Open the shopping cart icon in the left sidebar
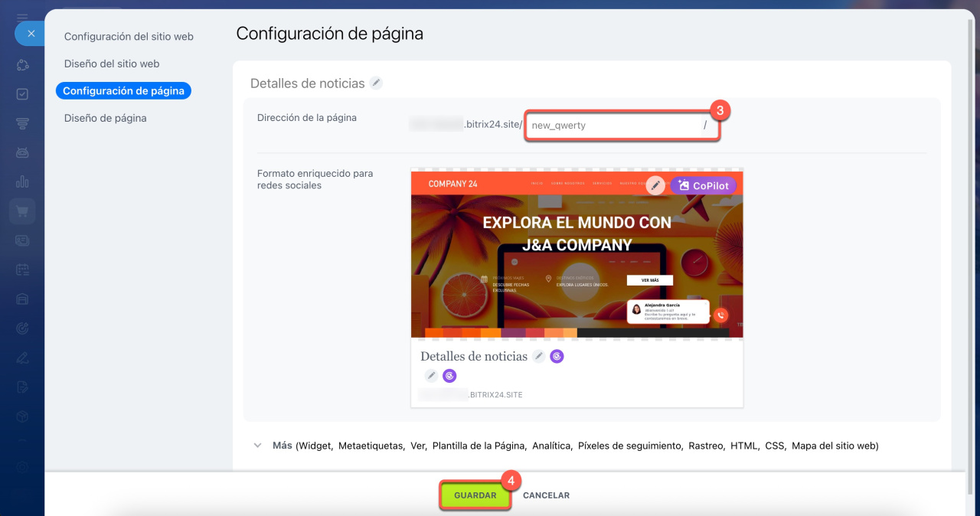The height and width of the screenshot is (516, 980). click(x=22, y=211)
